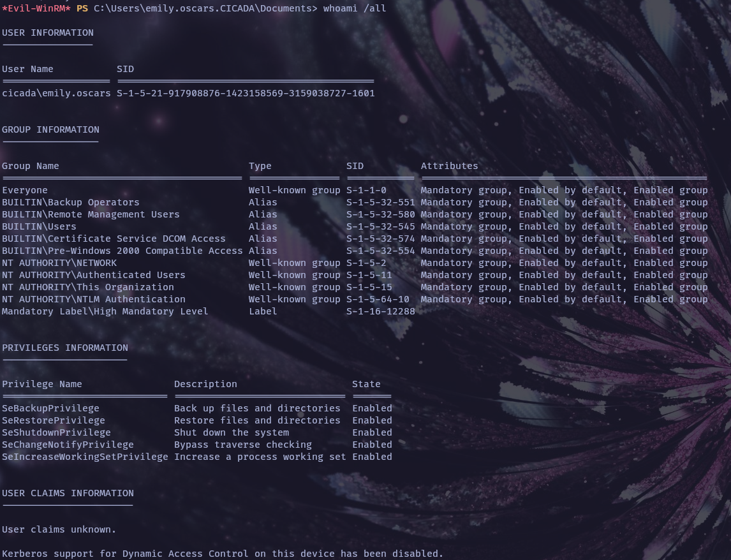
Task: Click the BUILTIN\Backup Operators group entry
Action: (x=71, y=202)
